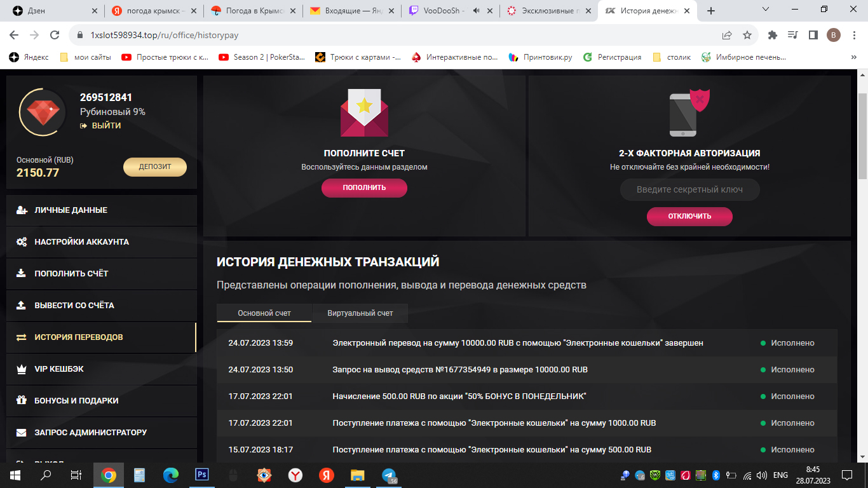
Task: Click the Депозит button
Action: coord(155,167)
